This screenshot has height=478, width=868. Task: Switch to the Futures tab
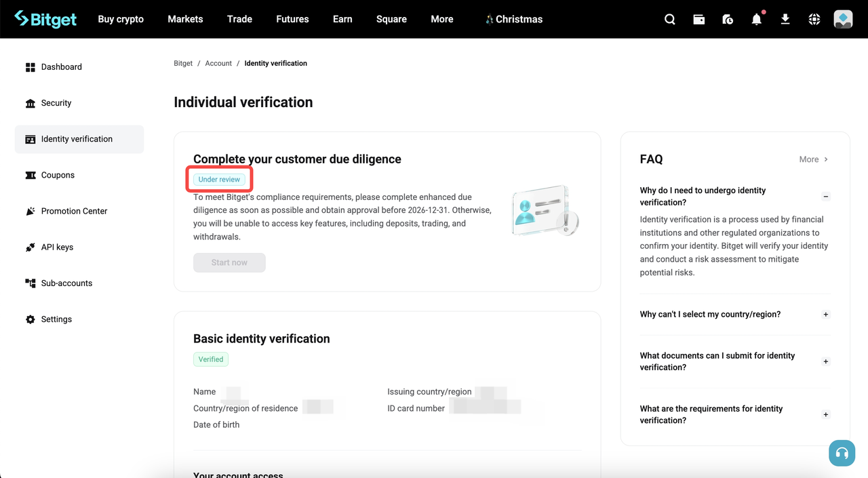292,19
